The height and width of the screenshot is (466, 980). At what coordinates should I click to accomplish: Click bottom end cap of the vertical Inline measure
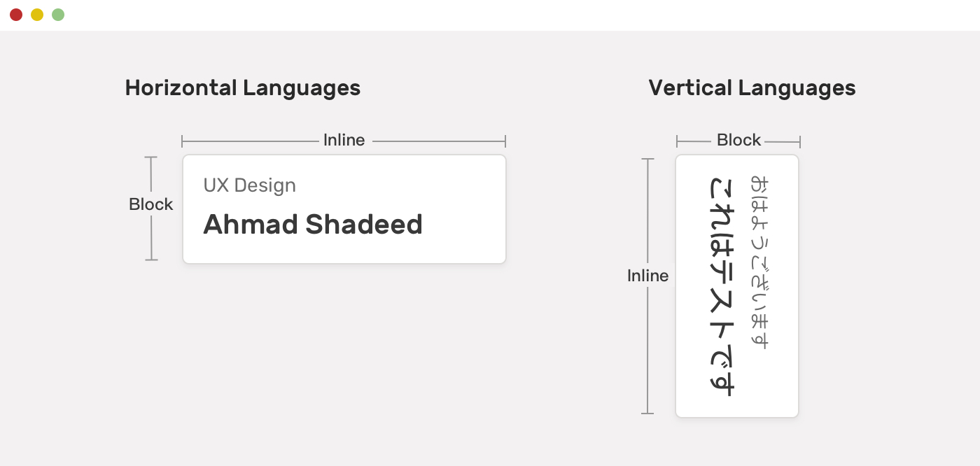(x=647, y=414)
